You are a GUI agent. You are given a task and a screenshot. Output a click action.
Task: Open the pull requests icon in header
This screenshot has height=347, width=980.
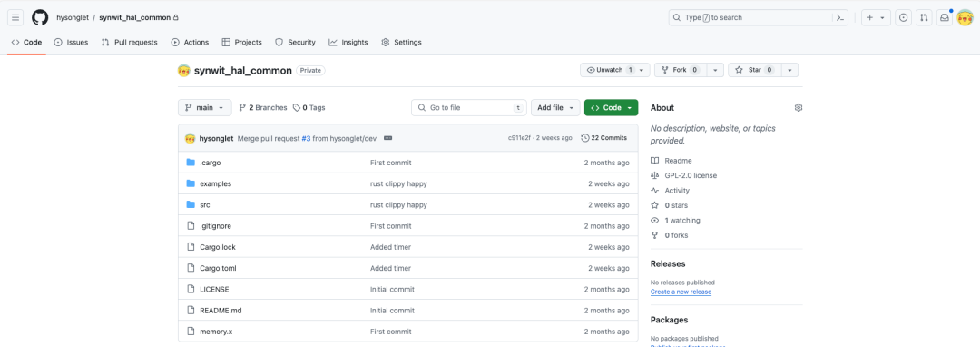point(924,17)
